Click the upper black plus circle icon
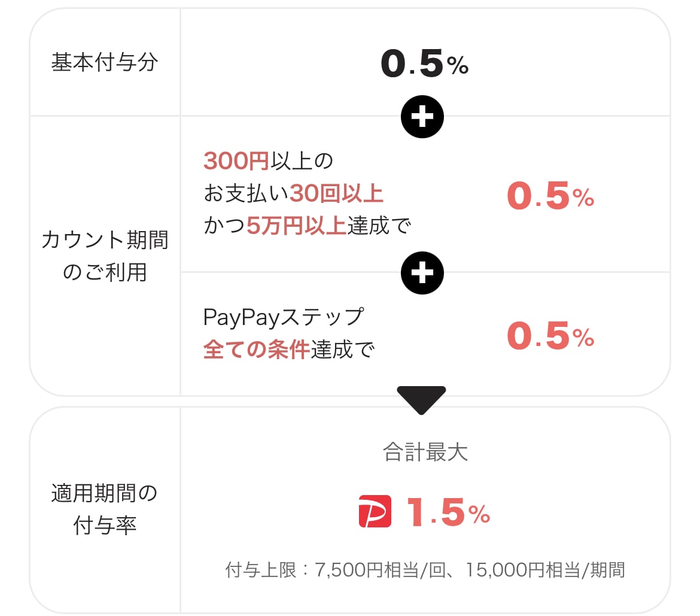The image size is (700, 616). coord(422,117)
